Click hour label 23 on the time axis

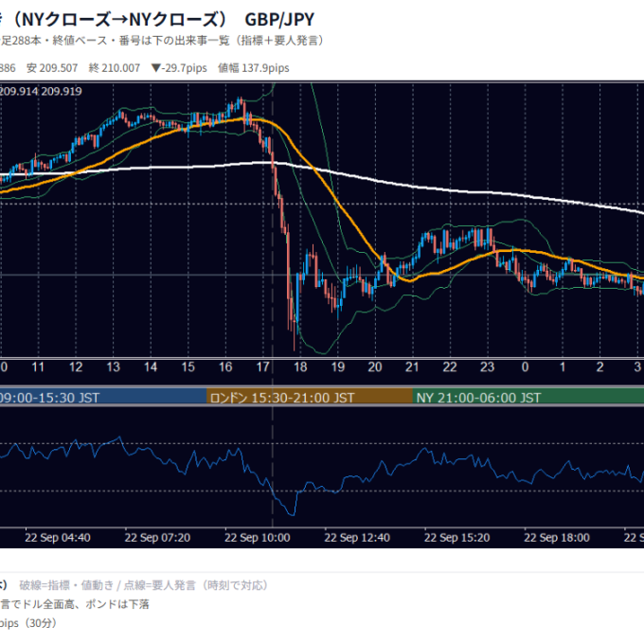(x=487, y=367)
